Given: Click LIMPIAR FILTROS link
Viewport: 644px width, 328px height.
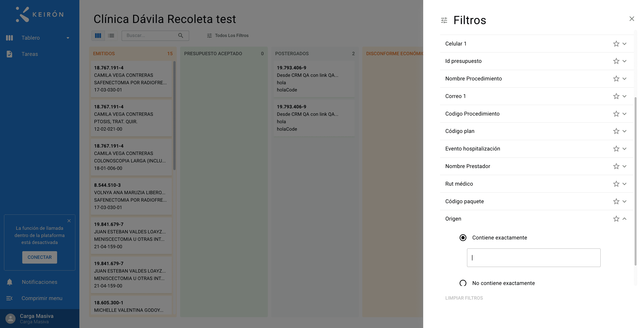Looking at the screenshot, I should tap(464, 298).
